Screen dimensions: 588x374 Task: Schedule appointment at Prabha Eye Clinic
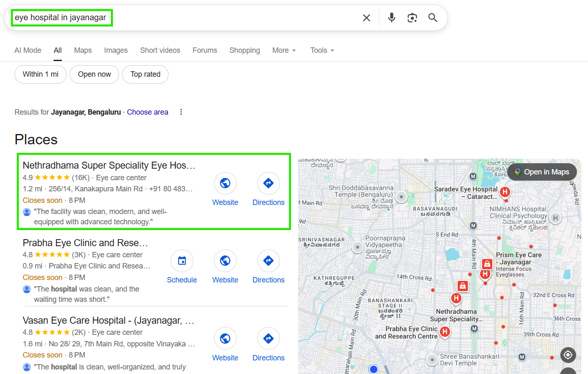tap(182, 261)
